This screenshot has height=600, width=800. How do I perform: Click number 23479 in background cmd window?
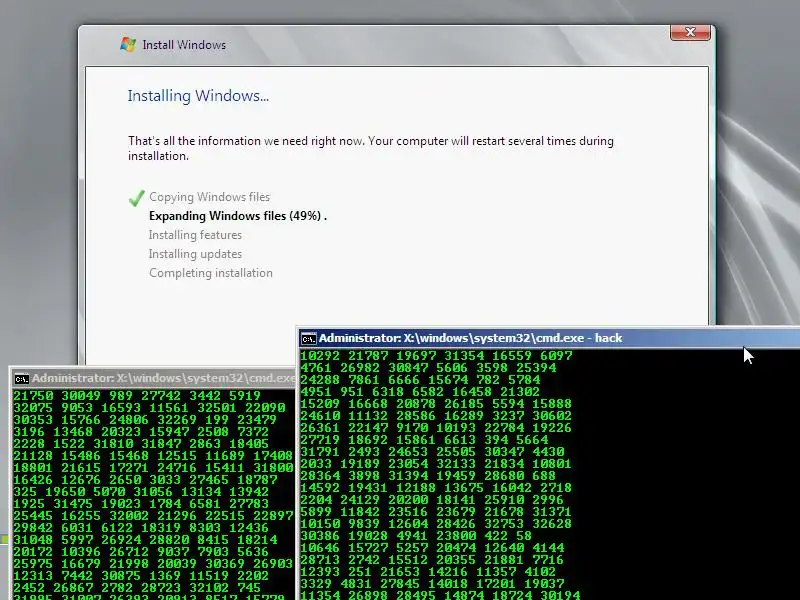tap(257, 420)
